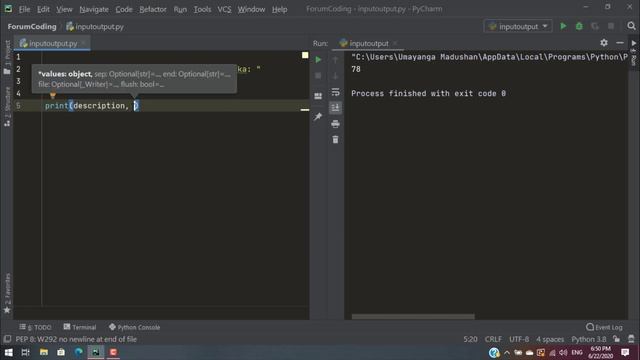Viewport: 640px width, 360px height.
Task: Open Run panel settings gear
Action: [604, 42]
